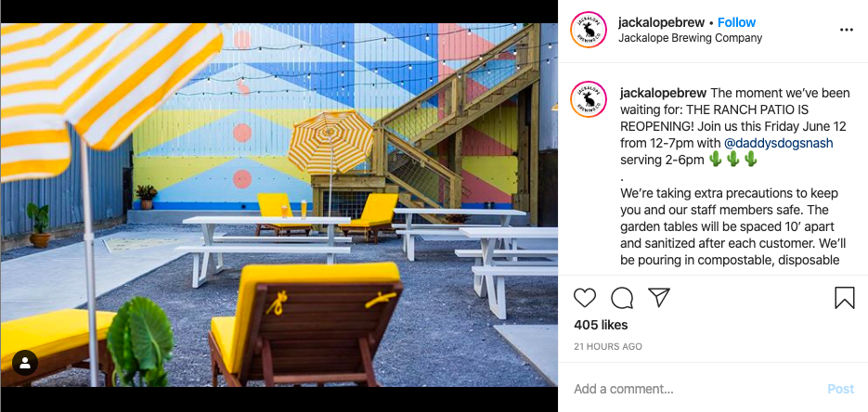This screenshot has width=868, height=412.
Task: Open comments via the speech bubble icon
Action: 622,298
